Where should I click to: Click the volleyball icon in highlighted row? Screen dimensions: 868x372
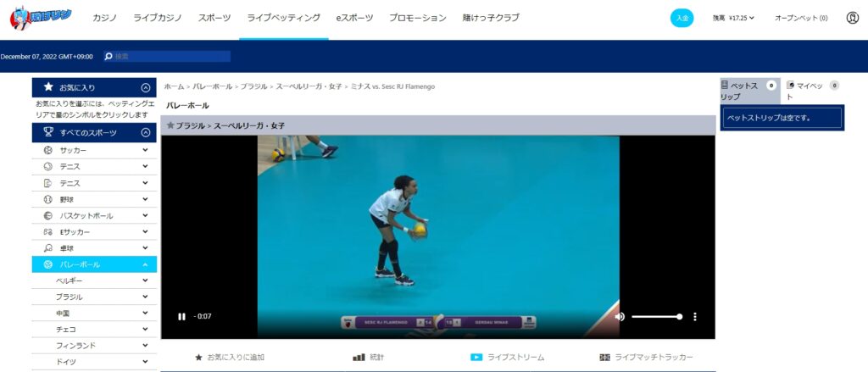pyautogui.click(x=48, y=264)
